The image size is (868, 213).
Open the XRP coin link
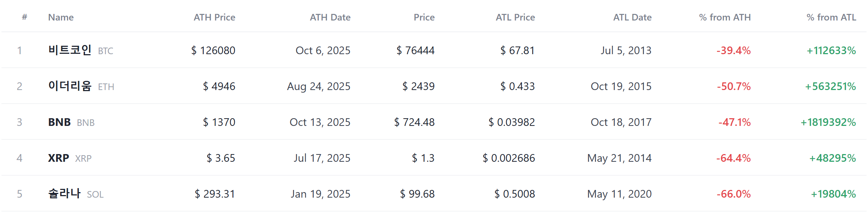coord(70,158)
